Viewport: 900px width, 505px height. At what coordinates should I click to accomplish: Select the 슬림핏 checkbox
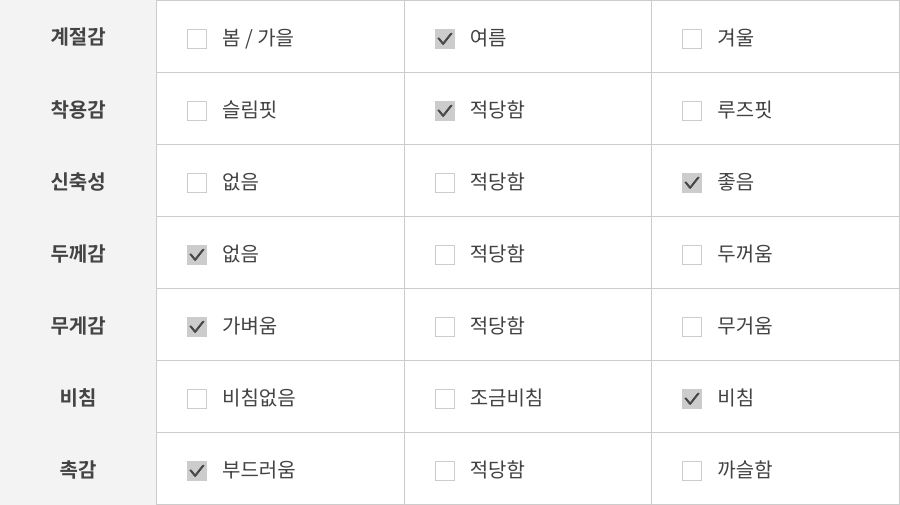pos(197,111)
